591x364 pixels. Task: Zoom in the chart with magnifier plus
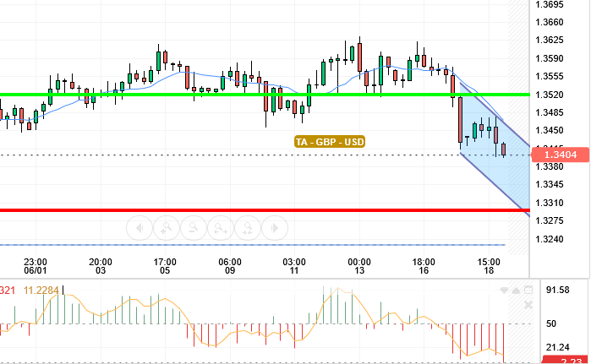[x=167, y=228]
